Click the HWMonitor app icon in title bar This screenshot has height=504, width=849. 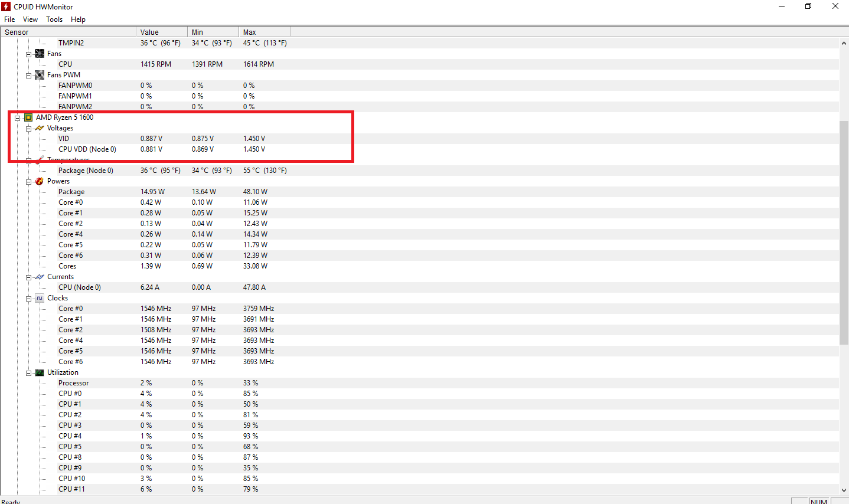click(6, 6)
